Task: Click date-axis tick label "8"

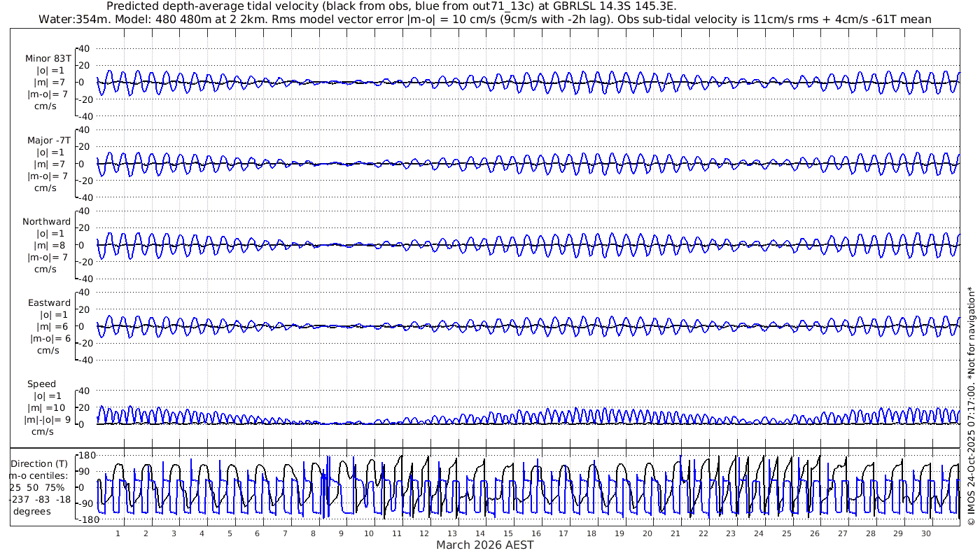Action: [x=313, y=533]
